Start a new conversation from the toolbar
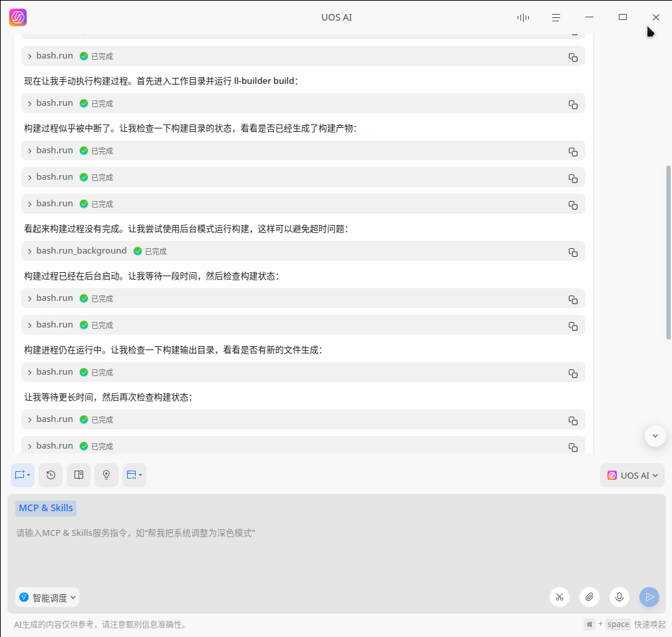672x637 pixels. [x=22, y=475]
